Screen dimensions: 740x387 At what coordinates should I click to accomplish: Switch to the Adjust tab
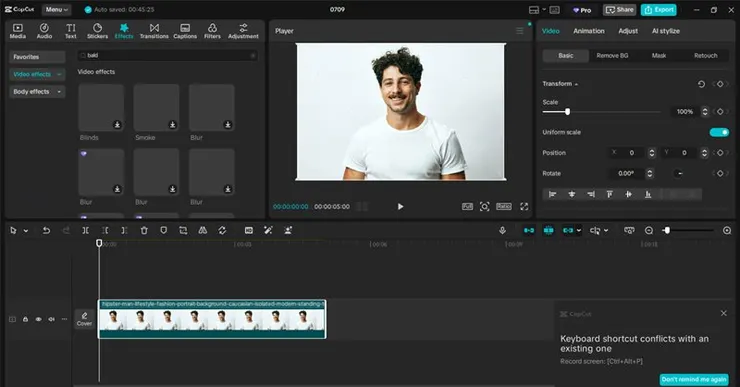pyautogui.click(x=628, y=31)
